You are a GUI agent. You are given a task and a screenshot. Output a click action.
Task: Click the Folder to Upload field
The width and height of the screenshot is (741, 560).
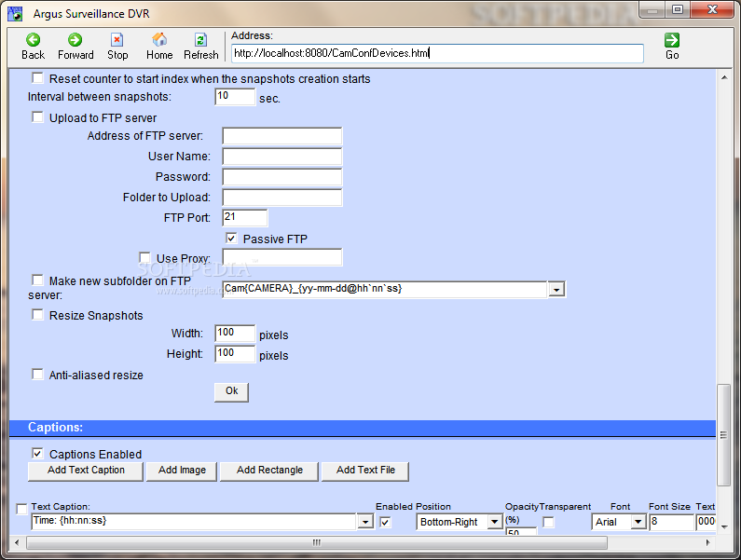click(282, 198)
